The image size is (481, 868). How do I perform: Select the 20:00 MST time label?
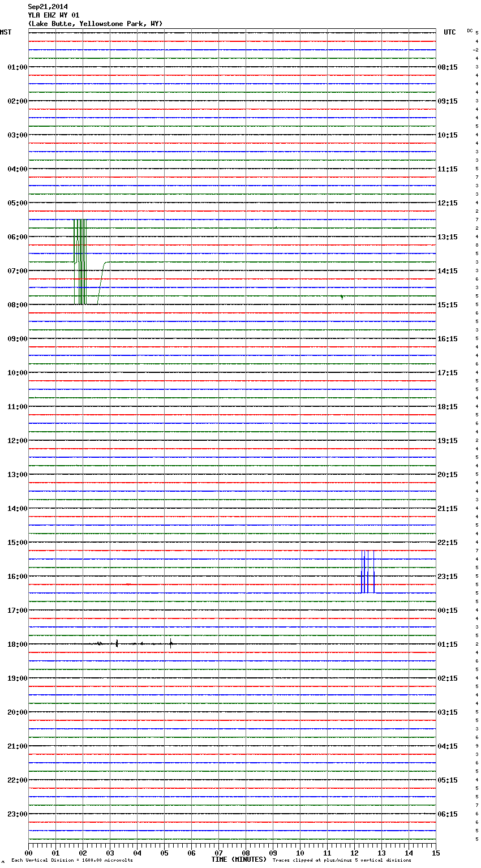18,712
